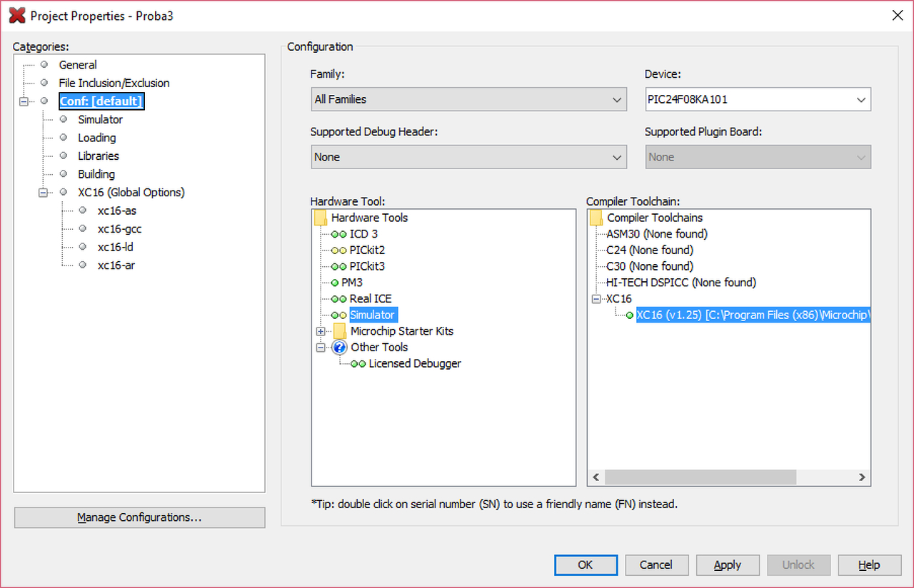Open the Device combo box
Image resolution: width=914 pixels, height=588 pixels.
757,100
